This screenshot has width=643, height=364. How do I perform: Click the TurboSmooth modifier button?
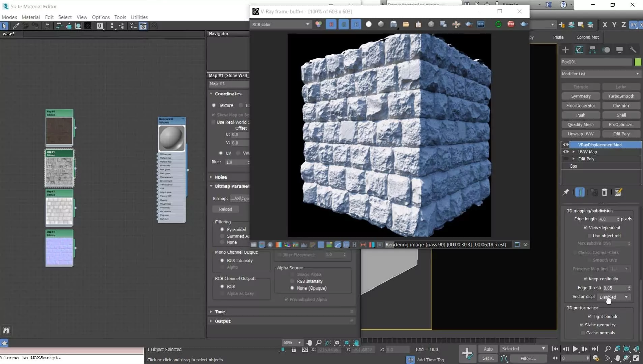tap(621, 96)
